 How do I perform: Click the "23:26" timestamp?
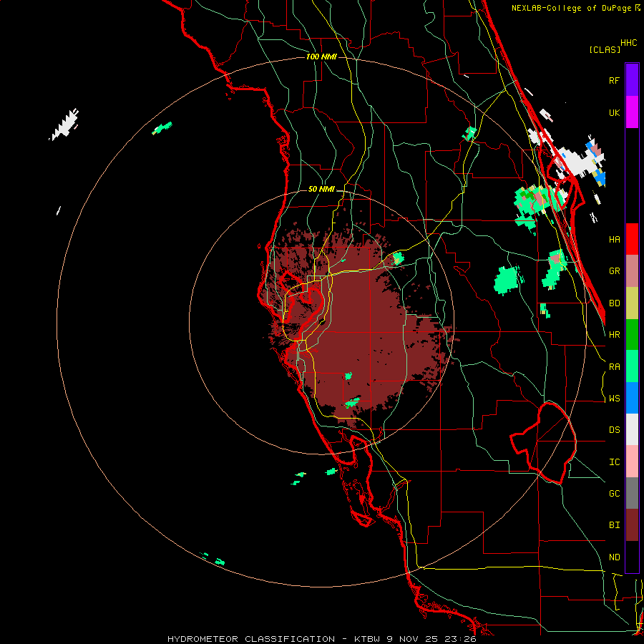click(461, 639)
